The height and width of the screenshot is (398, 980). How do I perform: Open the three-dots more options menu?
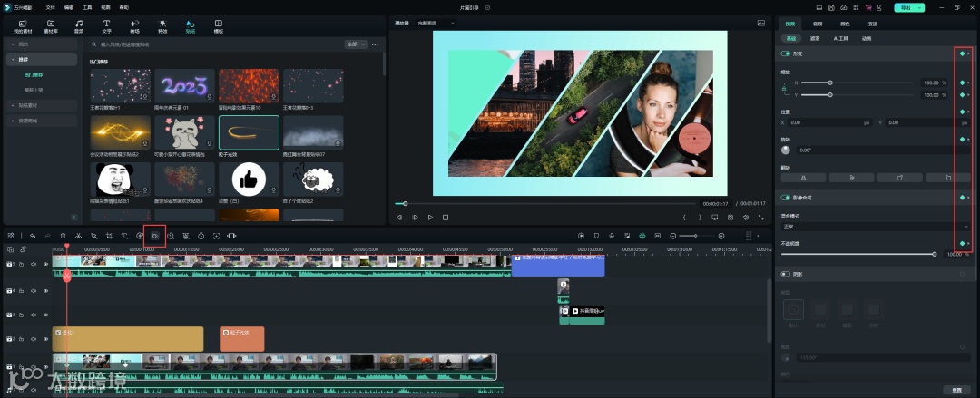click(375, 44)
